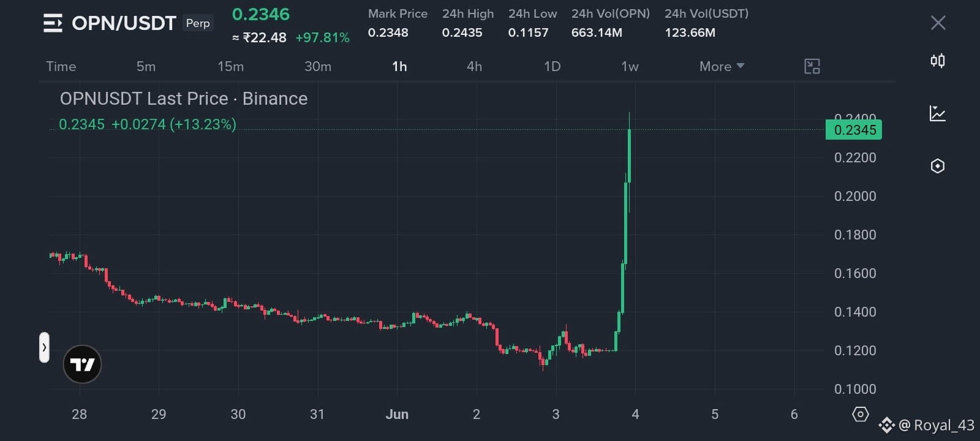
Task: Click the green 0.2345 current price label
Action: (x=854, y=130)
